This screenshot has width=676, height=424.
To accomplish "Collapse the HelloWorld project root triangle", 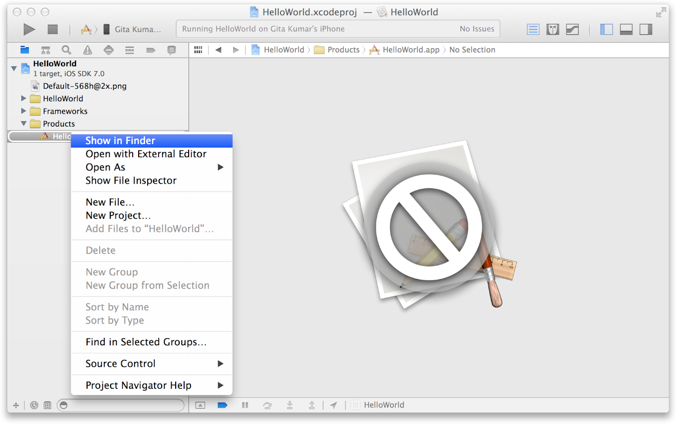I will tap(14, 68).
